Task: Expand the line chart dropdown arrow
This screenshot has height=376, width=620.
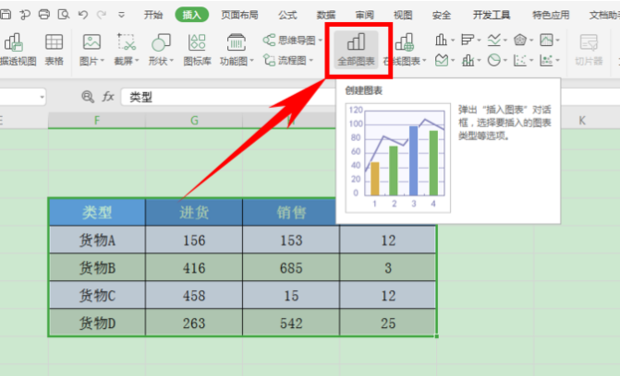Action: click(505, 40)
